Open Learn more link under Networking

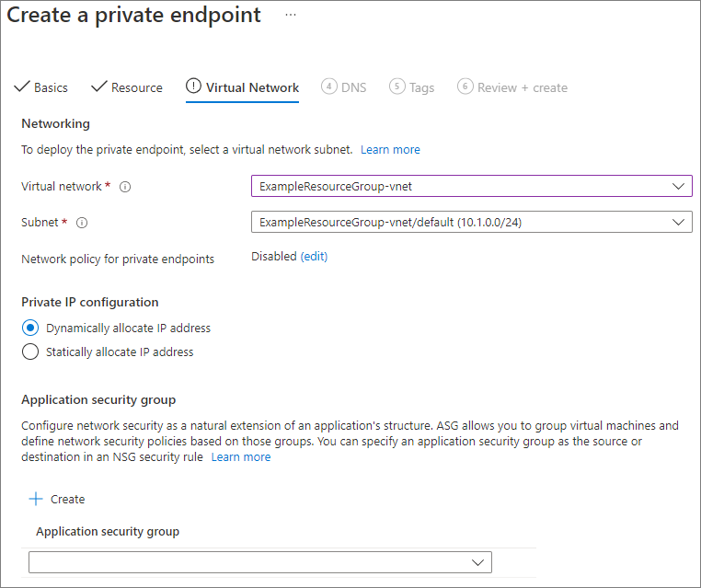(x=390, y=149)
